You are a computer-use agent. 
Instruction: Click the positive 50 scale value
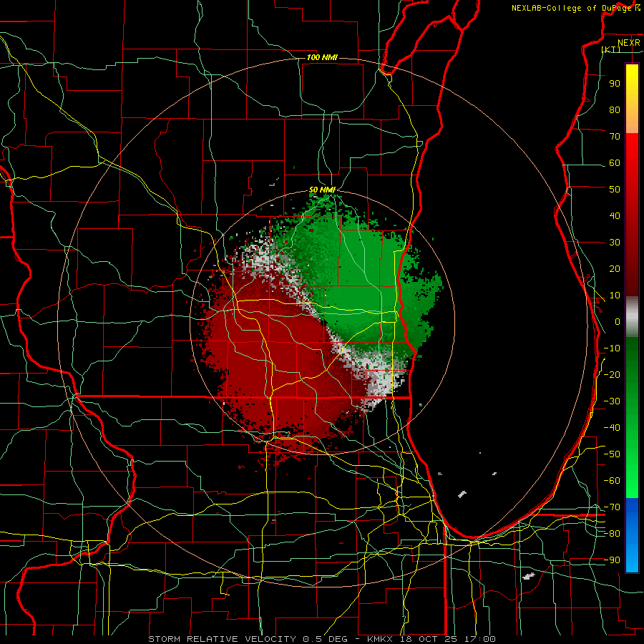615,190
